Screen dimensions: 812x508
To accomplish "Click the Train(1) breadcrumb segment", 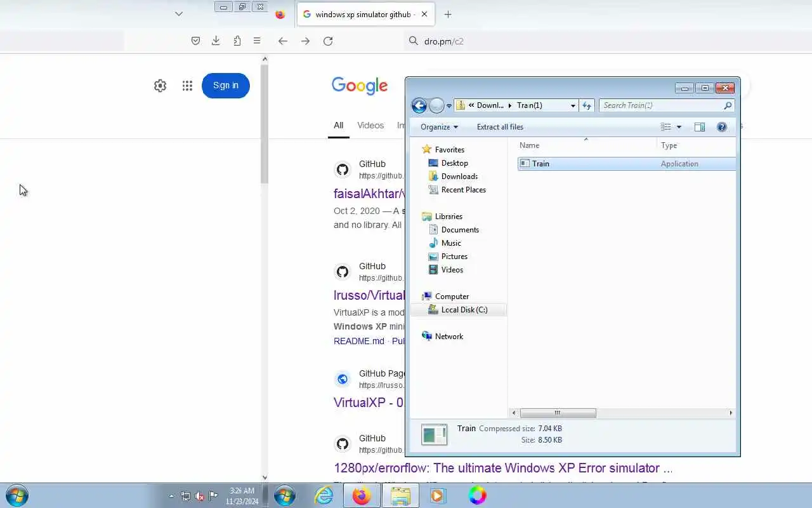I will [x=529, y=105].
